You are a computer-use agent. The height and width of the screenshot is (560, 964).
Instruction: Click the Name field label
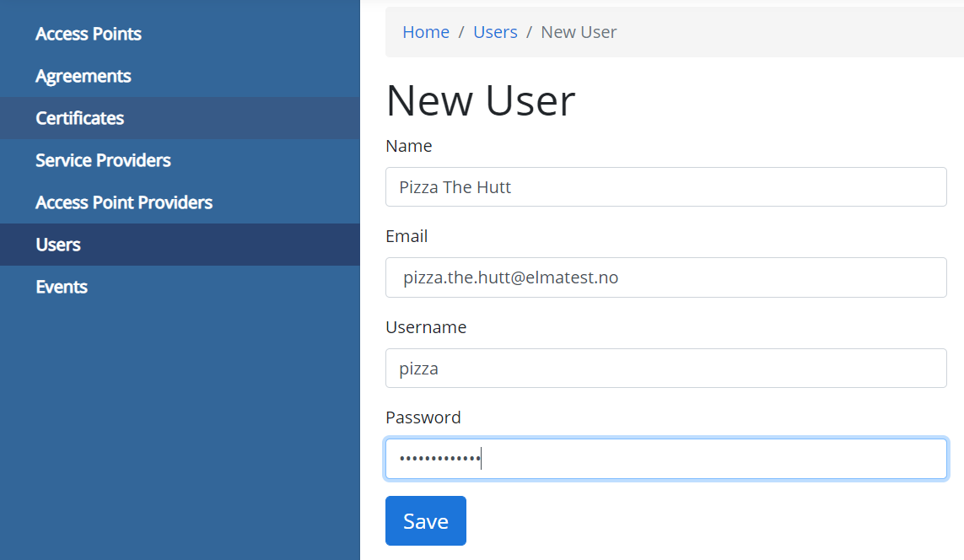[x=409, y=146]
